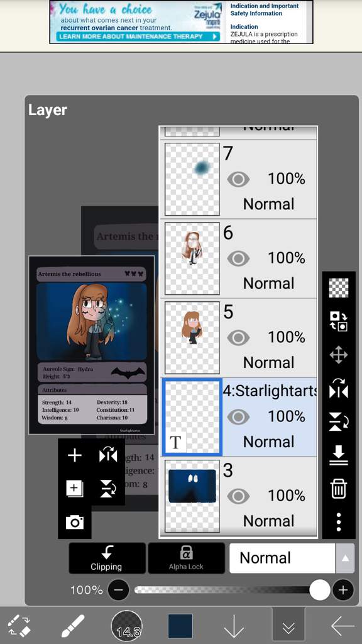The image size is (362, 644).
Task: Select layer 3 background in list
Action: pyautogui.click(x=238, y=496)
